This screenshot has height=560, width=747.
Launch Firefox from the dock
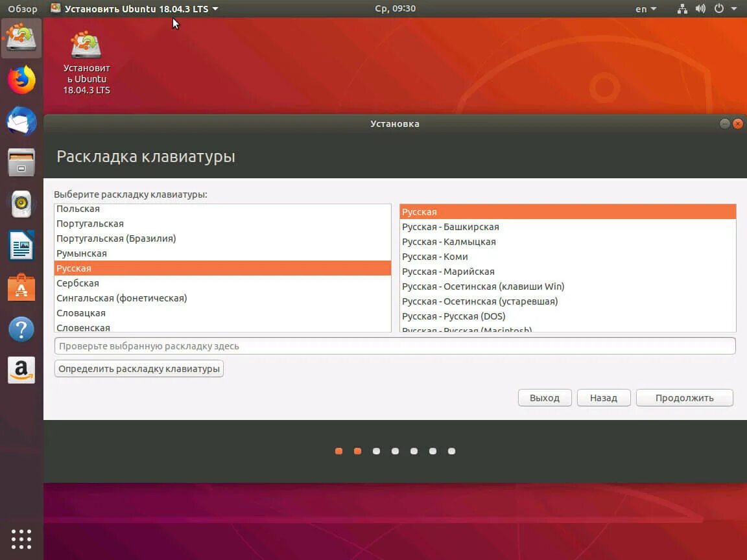point(21,80)
